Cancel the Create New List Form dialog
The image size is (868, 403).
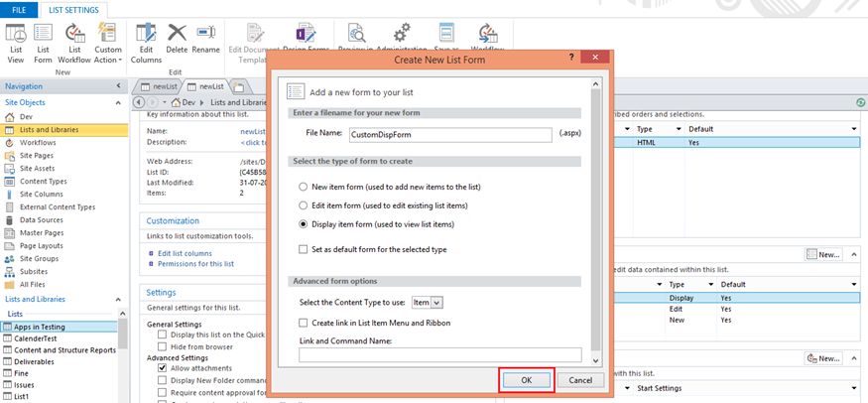click(580, 380)
